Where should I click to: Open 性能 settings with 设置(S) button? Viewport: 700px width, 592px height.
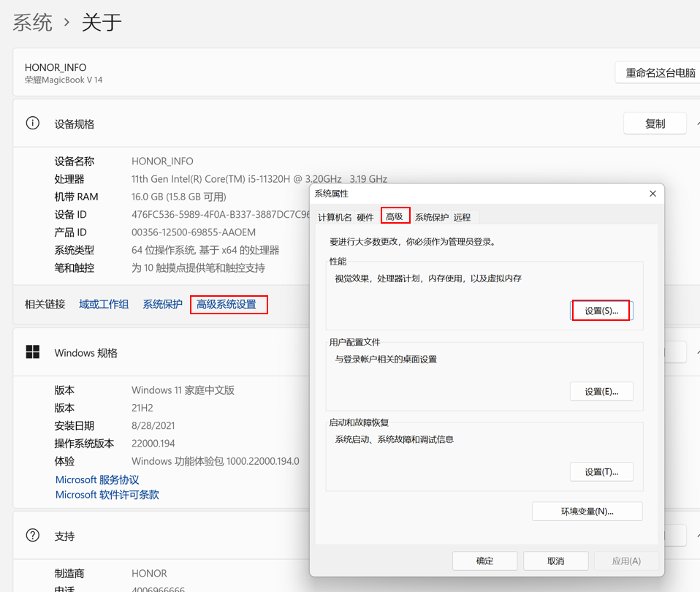coord(601,311)
